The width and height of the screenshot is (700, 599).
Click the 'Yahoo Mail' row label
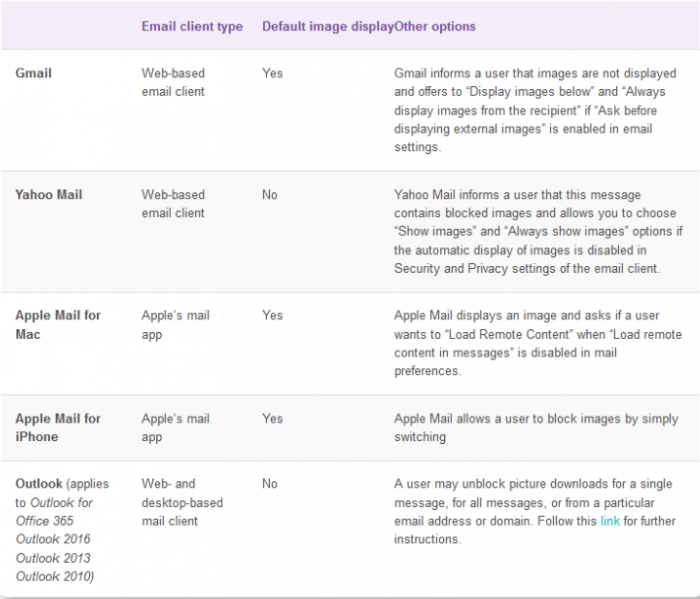point(49,195)
